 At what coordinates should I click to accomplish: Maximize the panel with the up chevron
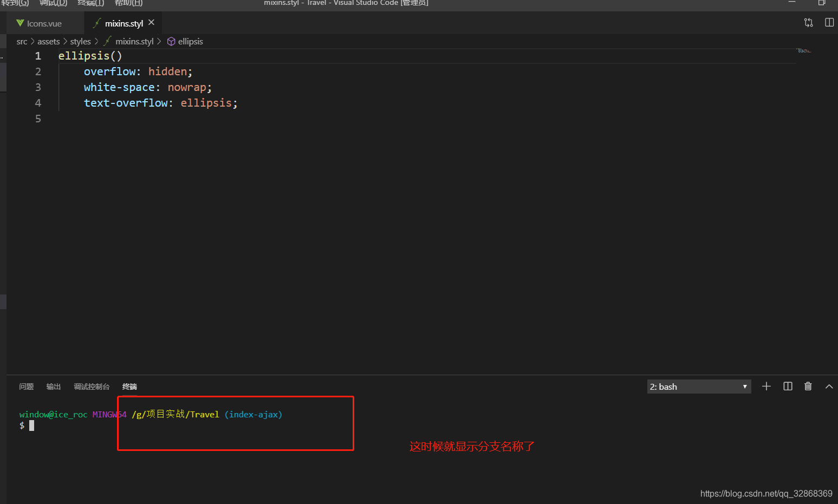[x=829, y=387]
